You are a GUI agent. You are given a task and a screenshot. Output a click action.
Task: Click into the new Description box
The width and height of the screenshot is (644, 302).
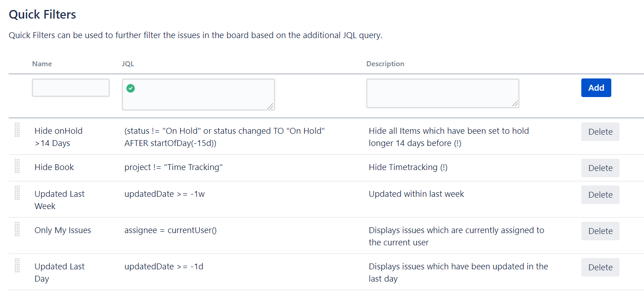(x=442, y=94)
